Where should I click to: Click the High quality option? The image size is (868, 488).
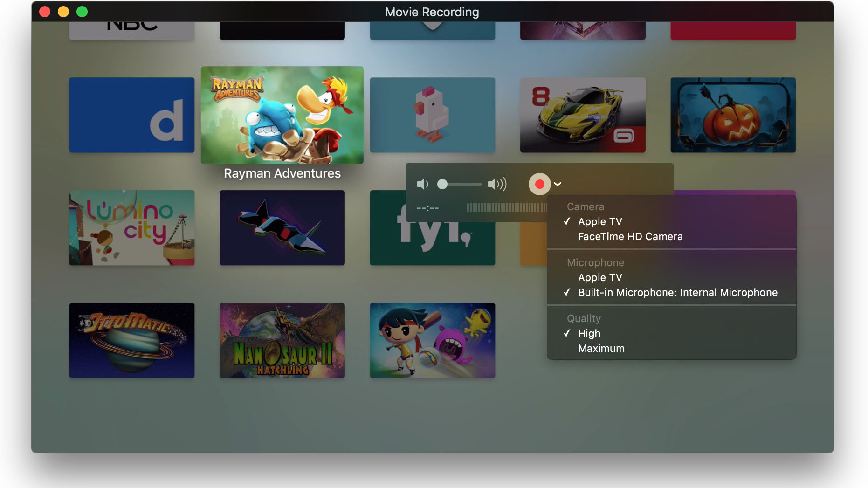(589, 333)
